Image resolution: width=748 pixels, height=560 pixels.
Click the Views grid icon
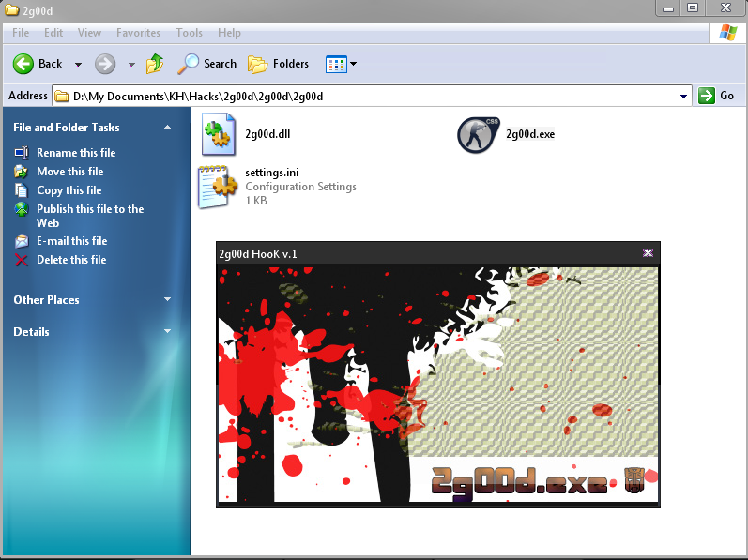coord(336,64)
